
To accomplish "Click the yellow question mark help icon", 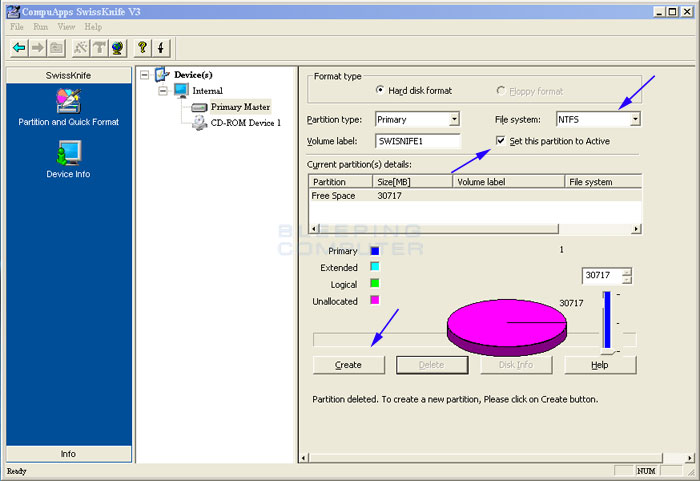I will [x=142, y=47].
